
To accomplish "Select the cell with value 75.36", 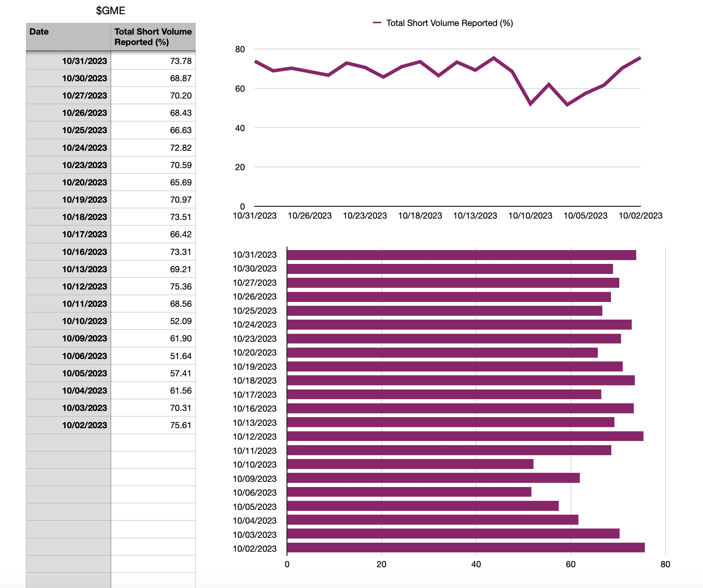I will click(153, 286).
